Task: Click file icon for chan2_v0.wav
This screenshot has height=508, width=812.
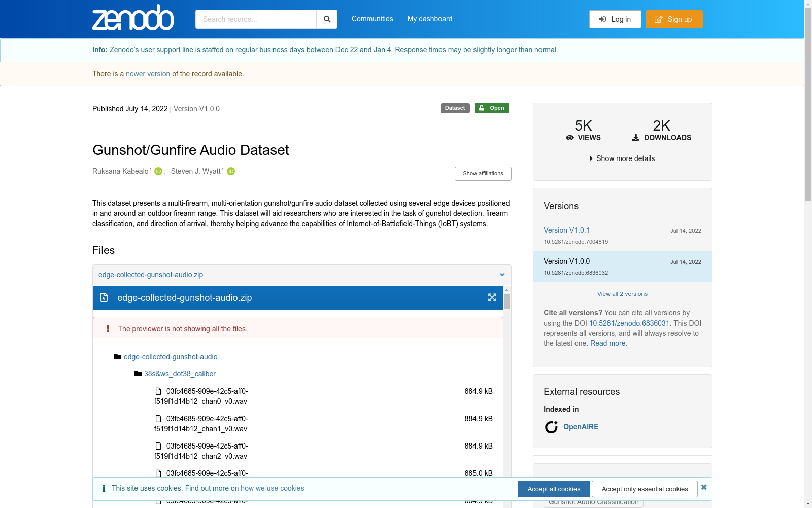Action: pos(158,446)
